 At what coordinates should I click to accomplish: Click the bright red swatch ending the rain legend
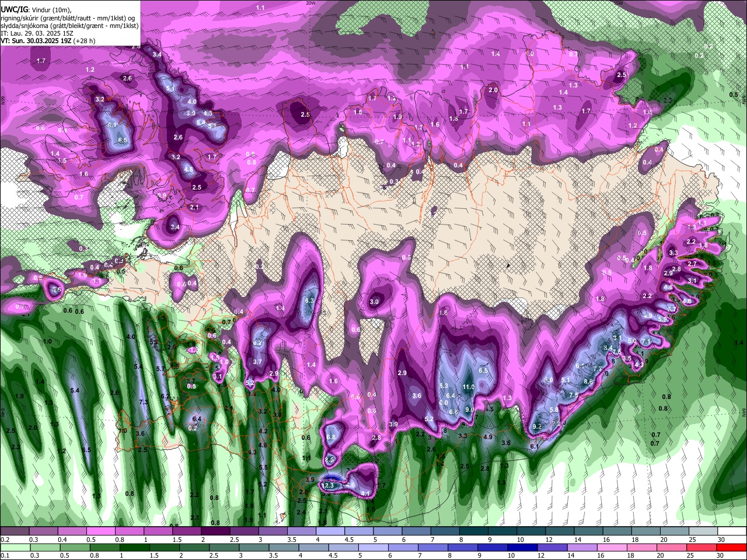(x=731, y=548)
